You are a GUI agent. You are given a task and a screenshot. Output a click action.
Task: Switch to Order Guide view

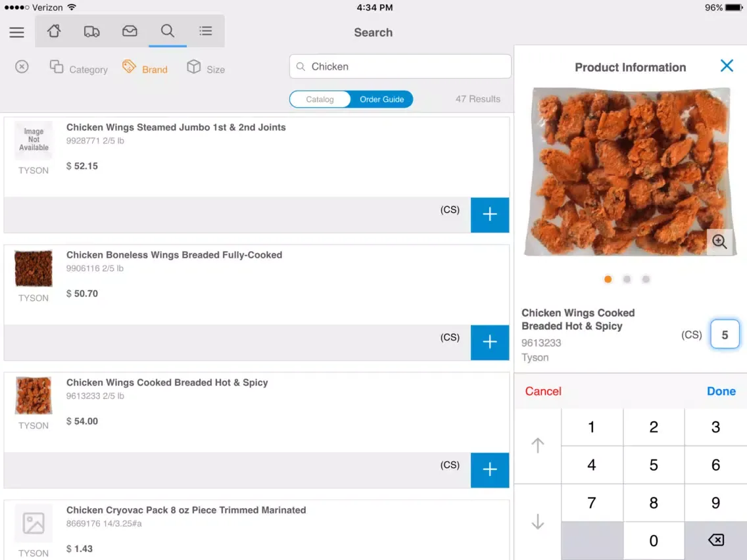381,99
